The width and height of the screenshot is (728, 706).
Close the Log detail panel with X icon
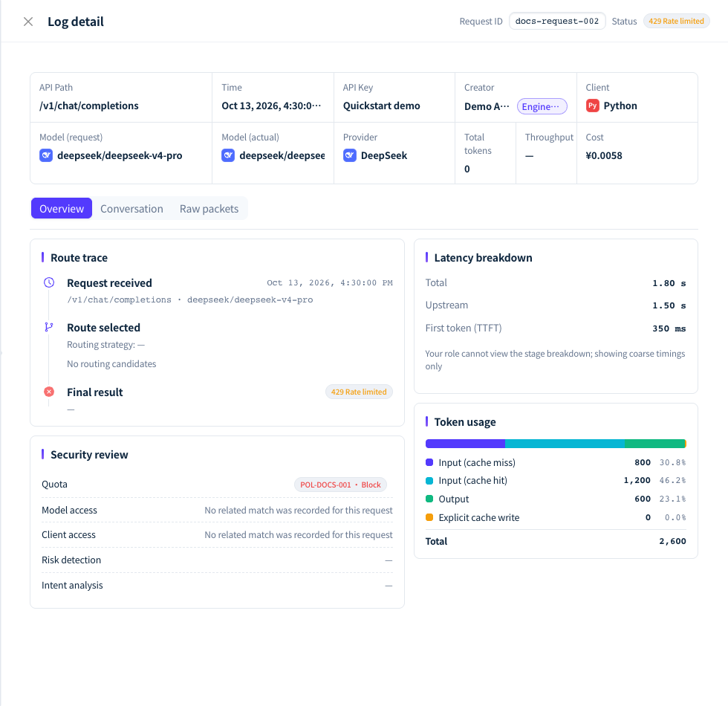tap(28, 22)
